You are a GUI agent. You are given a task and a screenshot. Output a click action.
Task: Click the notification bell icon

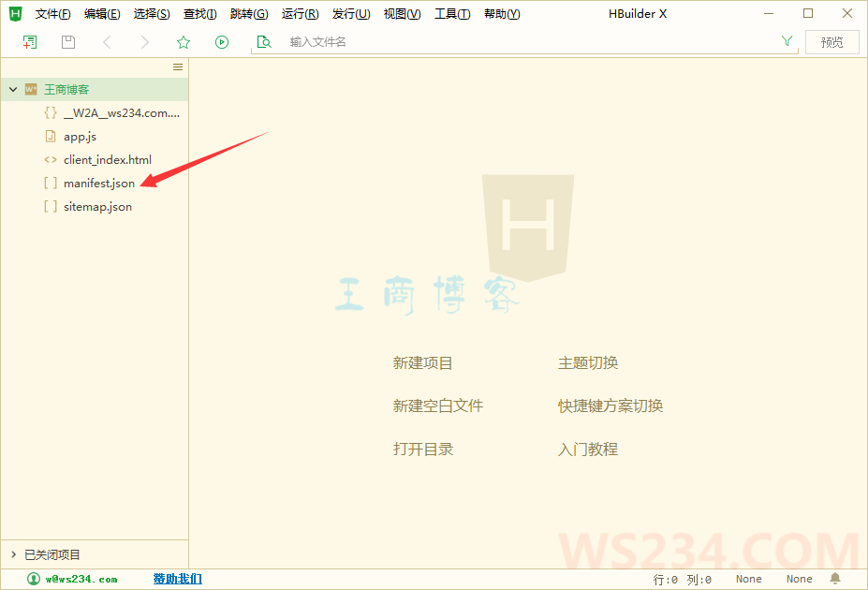click(835, 579)
